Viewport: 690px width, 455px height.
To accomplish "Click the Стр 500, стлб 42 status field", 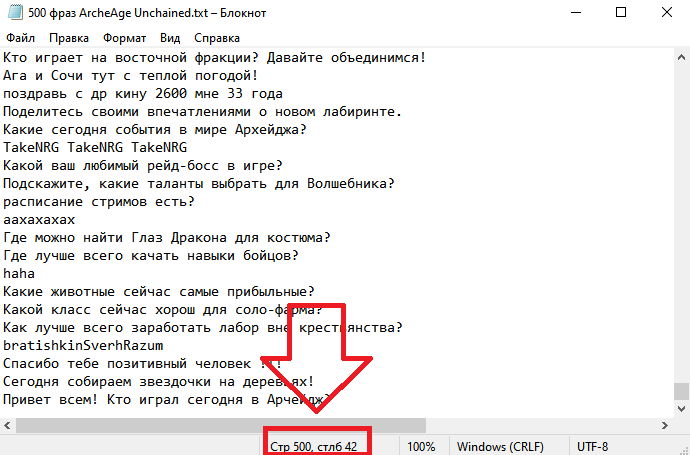I will (314, 447).
